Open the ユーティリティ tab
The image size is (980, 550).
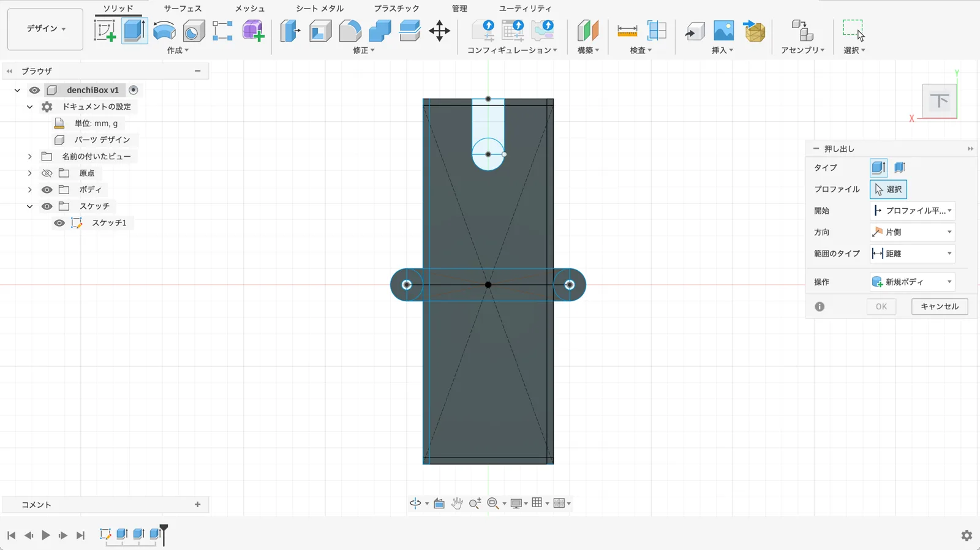pyautogui.click(x=525, y=9)
